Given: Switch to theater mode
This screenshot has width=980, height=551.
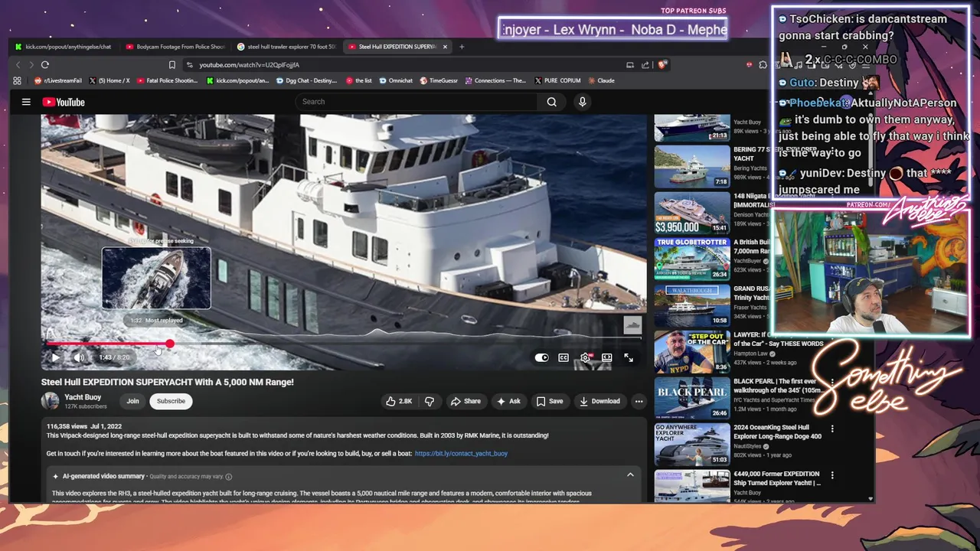Looking at the screenshot, I should [x=606, y=357].
